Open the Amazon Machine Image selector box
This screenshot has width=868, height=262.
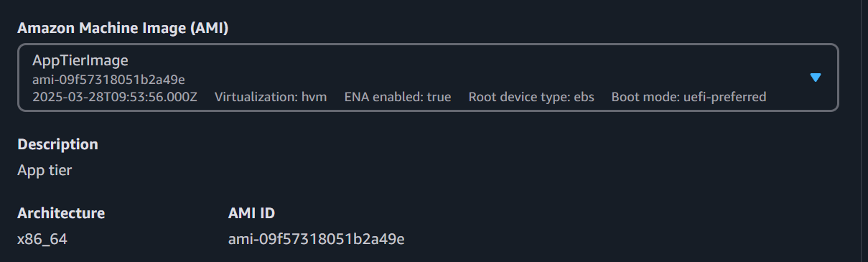(x=428, y=78)
